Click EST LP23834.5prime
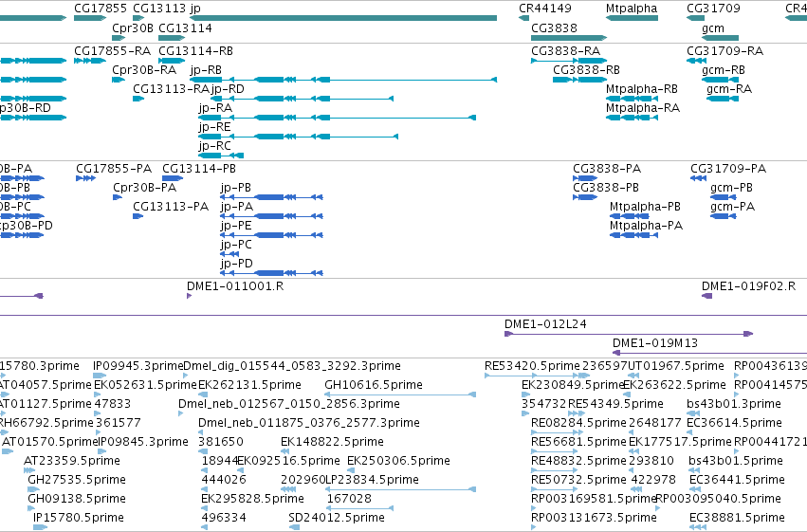Image resolution: width=807 pixels, height=532 pixels. pyautogui.click(x=401, y=489)
